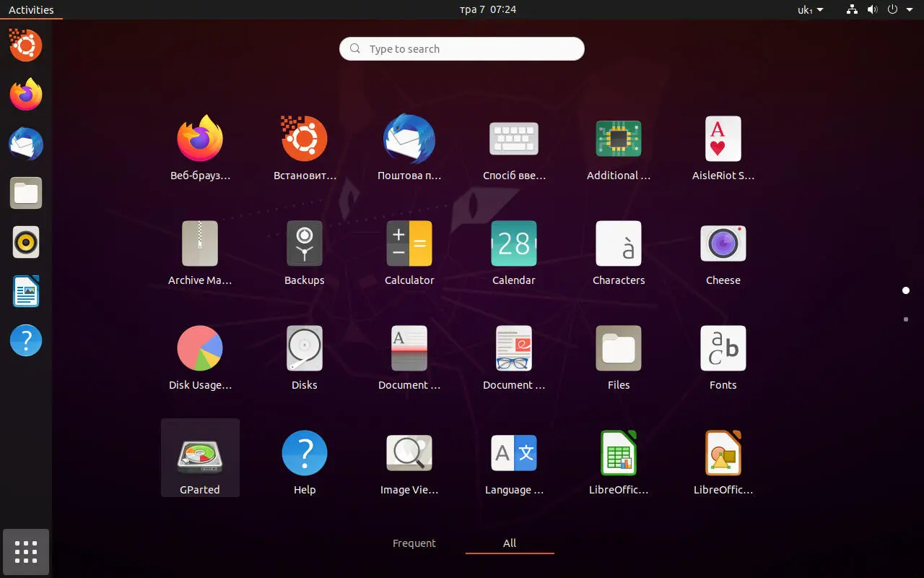
Task: Open the uk keyboard layout dropdown
Action: click(x=810, y=9)
